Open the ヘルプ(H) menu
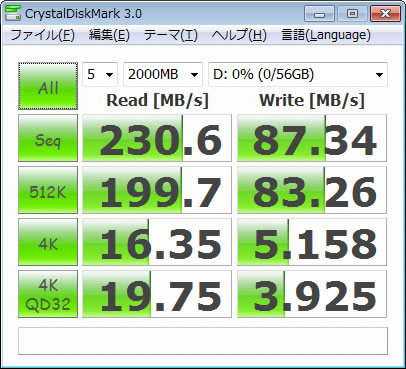The image size is (406, 369). pos(239,35)
